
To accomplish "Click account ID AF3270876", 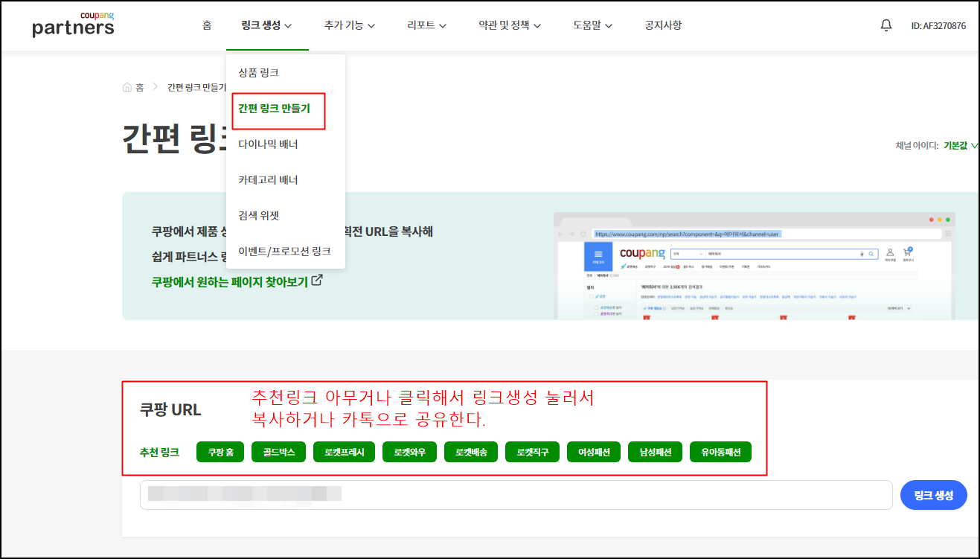I will (x=938, y=26).
